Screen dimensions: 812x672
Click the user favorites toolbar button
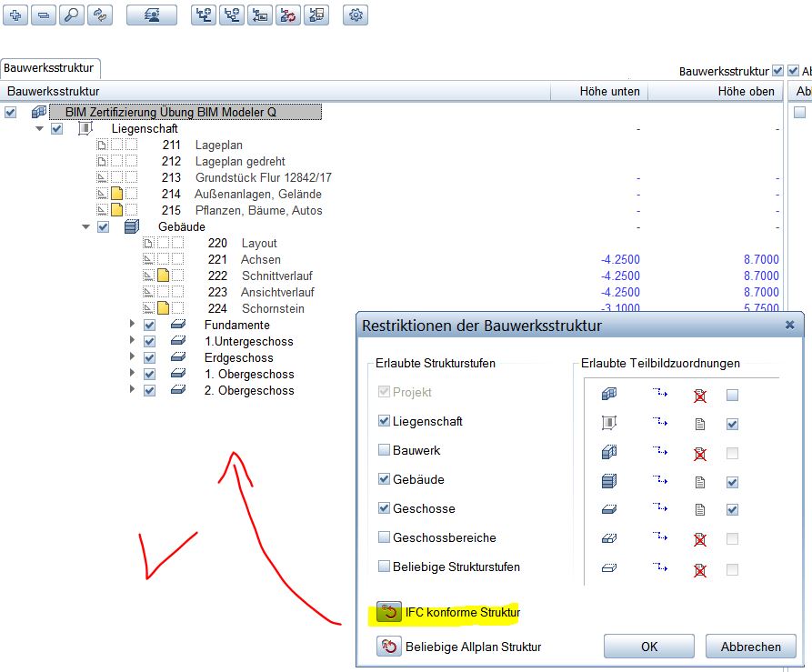151,15
